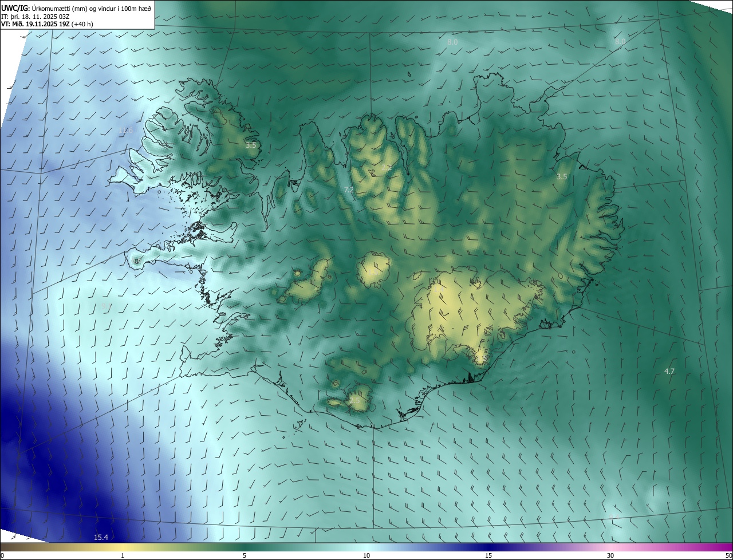Click the colour scale tick labelled 15
The image size is (733, 560).
[488, 556]
